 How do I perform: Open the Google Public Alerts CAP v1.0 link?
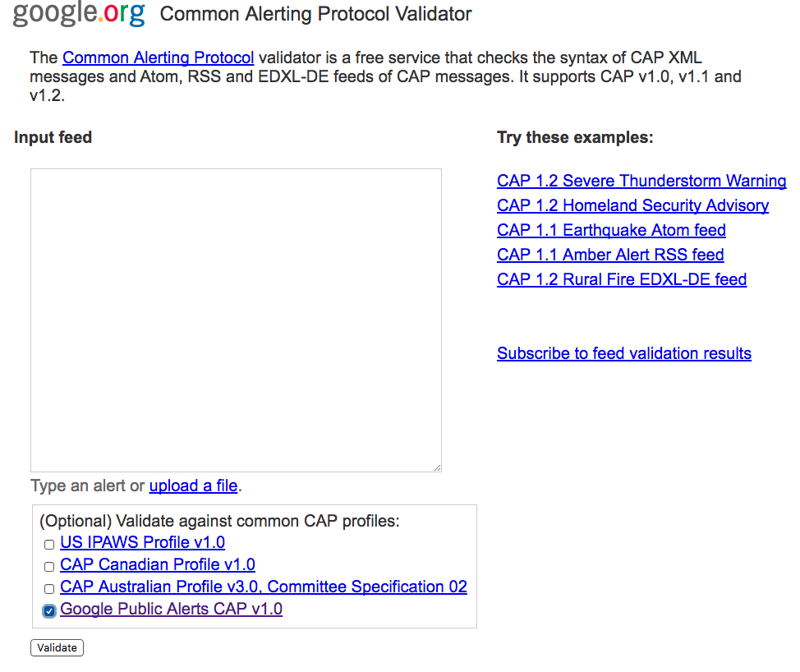(171, 610)
